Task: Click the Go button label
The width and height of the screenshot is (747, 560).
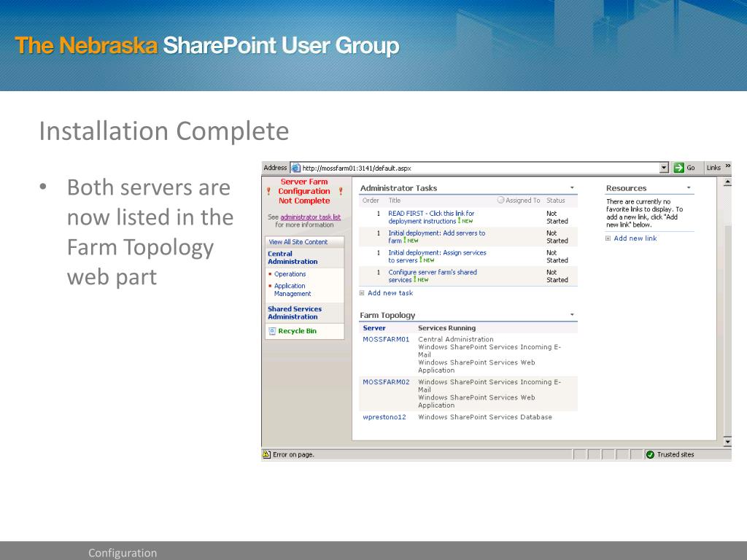Action: [x=691, y=168]
